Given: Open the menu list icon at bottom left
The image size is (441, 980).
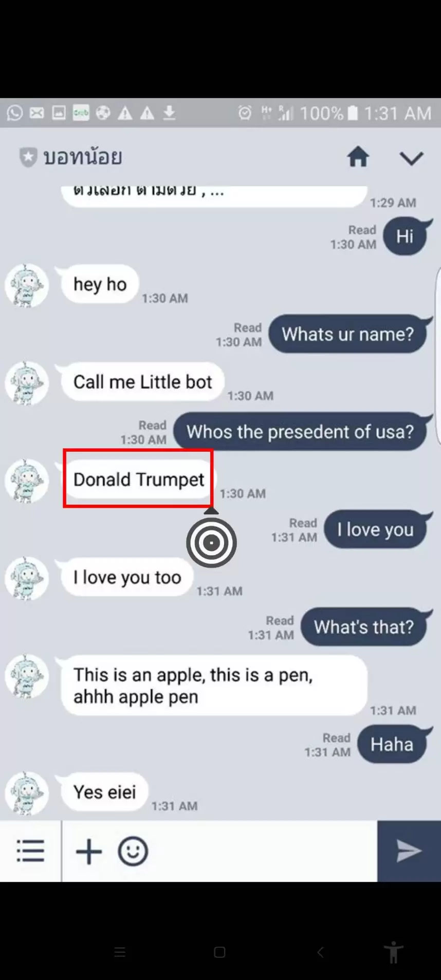Looking at the screenshot, I should tap(30, 850).
